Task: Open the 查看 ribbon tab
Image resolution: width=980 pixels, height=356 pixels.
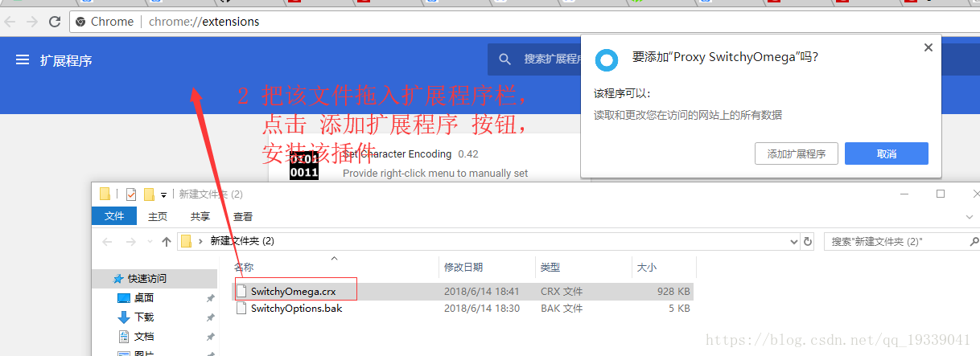Action: (243, 216)
